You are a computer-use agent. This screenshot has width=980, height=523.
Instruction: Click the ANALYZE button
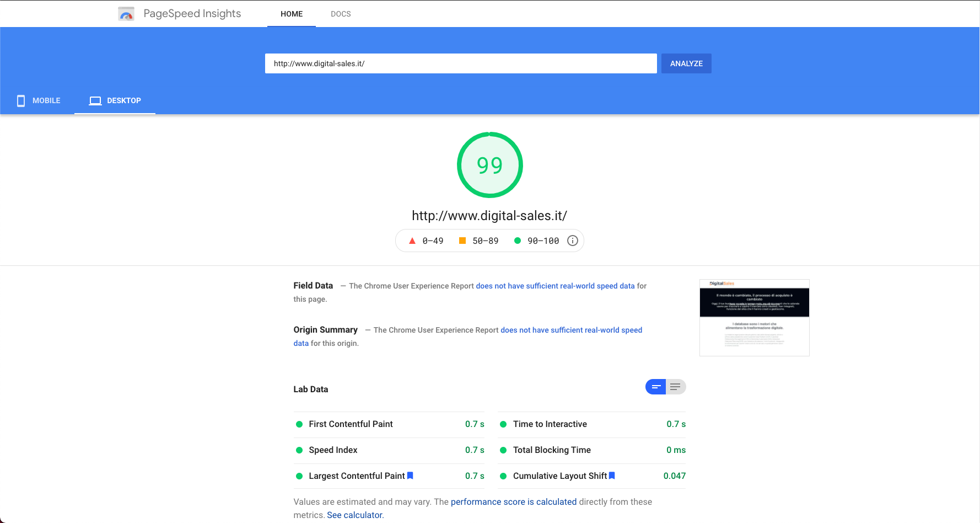(x=686, y=63)
